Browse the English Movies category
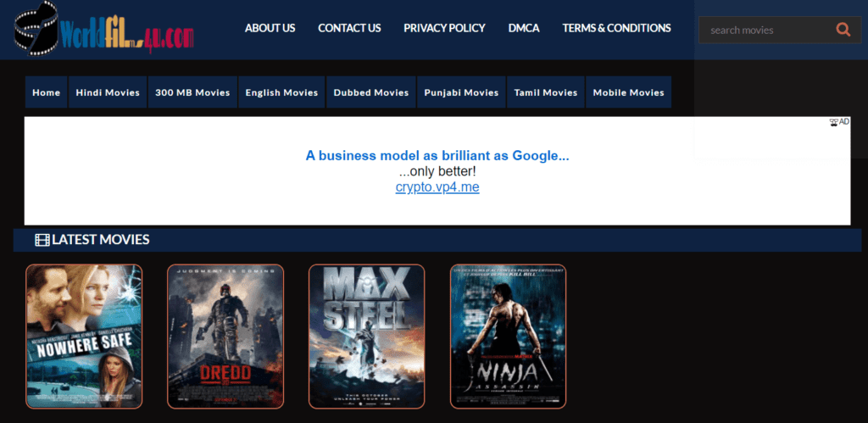The width and height of the screenshot is (868, 423). tap(281, 92)
